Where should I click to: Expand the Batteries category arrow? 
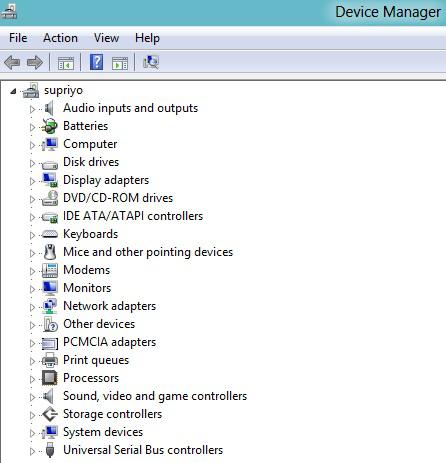(x=32, y=127)
